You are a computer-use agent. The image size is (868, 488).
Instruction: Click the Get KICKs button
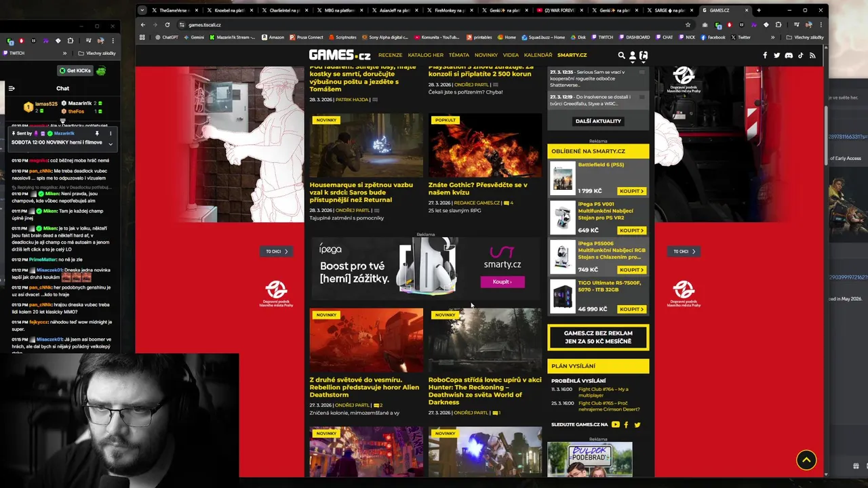click(x=75, y=70)
